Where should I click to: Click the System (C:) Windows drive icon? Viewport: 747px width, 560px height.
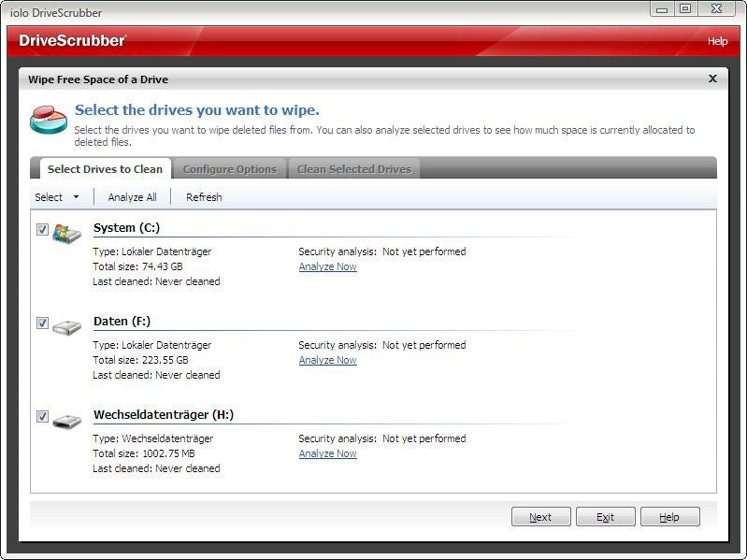[x=66, y=234]
